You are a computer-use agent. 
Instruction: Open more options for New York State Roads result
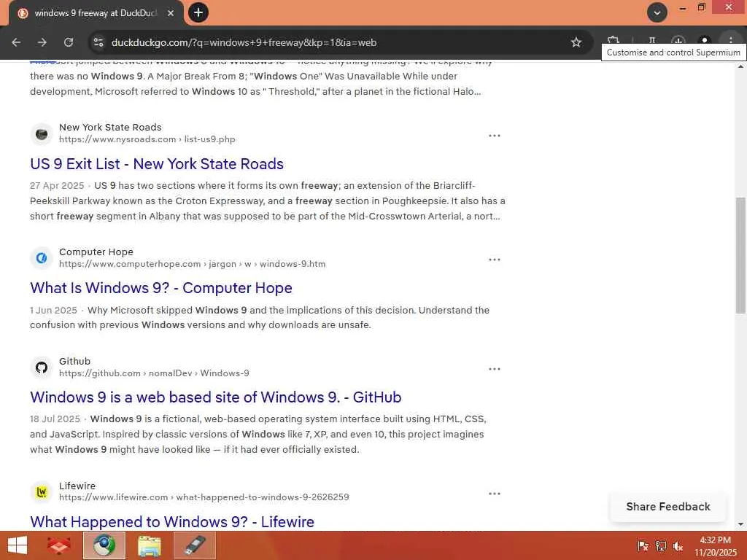(495, 136)
